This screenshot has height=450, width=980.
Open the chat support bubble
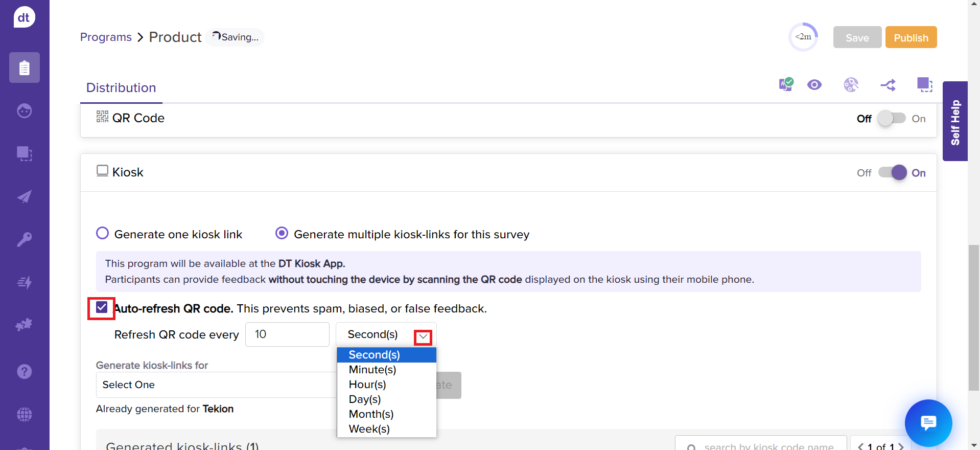click(x=928, y=423)
